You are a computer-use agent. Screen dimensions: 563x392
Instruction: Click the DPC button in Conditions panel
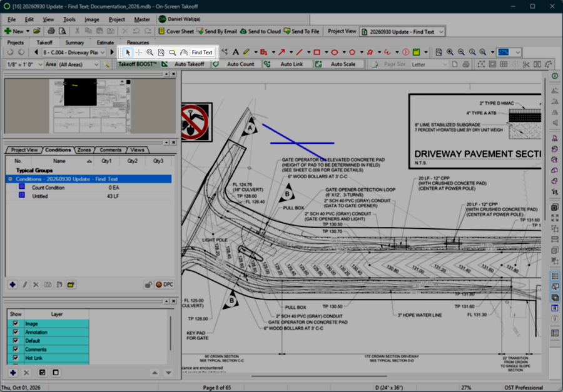point(165,284)
